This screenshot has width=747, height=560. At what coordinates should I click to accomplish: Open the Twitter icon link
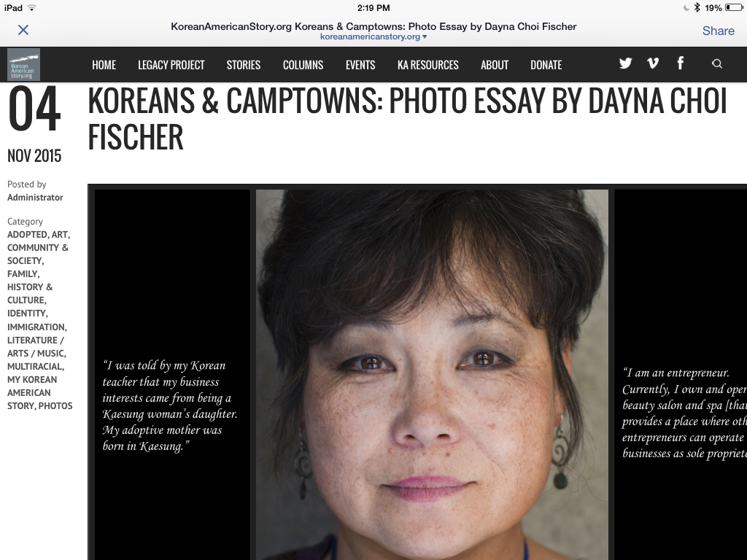coord(625,63)
